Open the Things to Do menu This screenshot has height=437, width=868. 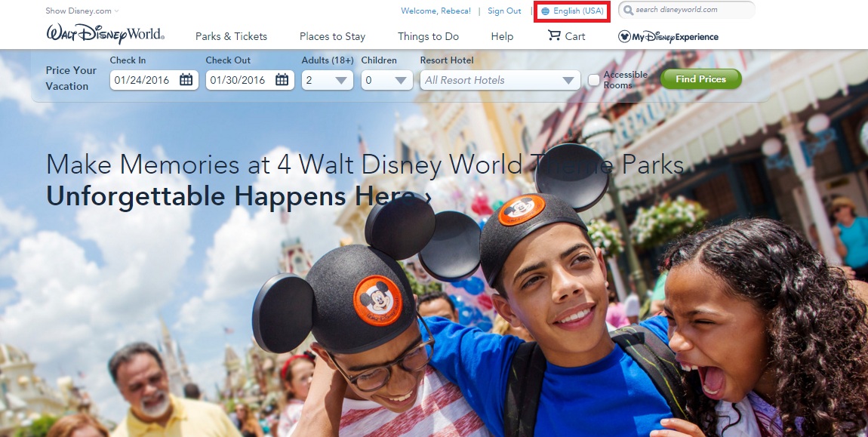pos(428,36)
